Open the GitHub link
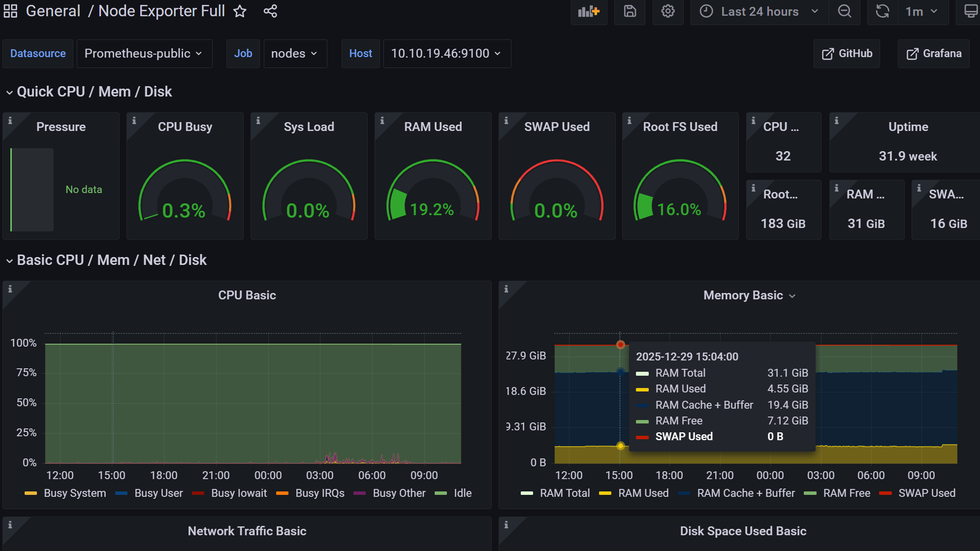The width and height of the screenshot is (980, 551). click(847, 54)
